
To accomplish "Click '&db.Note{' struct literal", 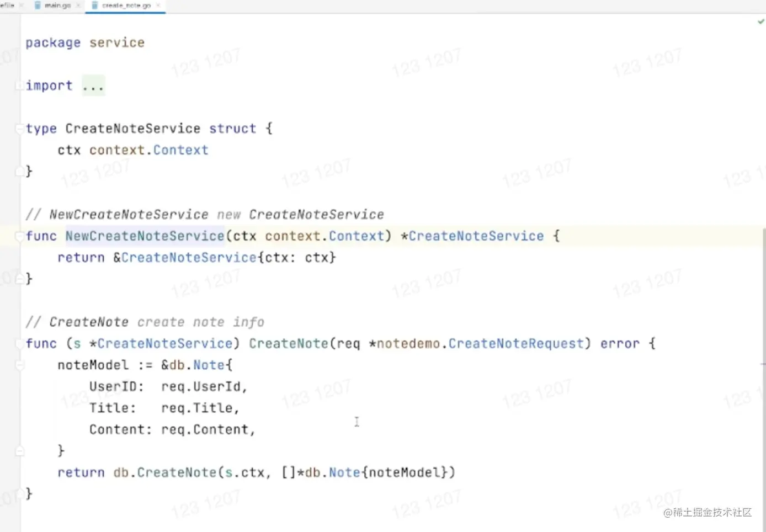I will [197, 365].
